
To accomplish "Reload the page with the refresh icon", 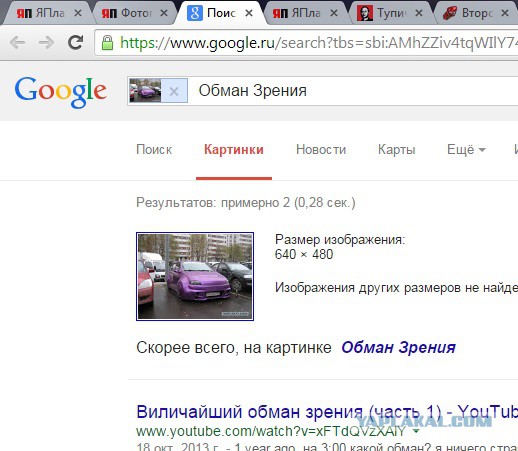I will [x=75, y=42].
